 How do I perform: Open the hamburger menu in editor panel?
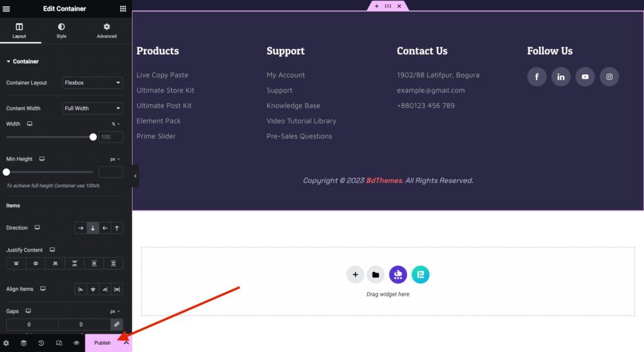[x=6, y=9]
